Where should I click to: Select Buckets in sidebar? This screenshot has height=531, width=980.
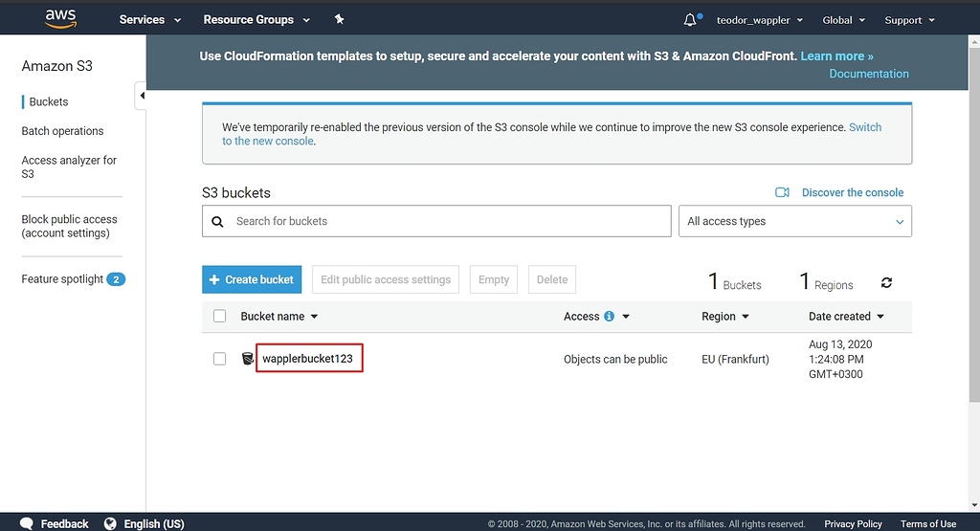[49, 101]
